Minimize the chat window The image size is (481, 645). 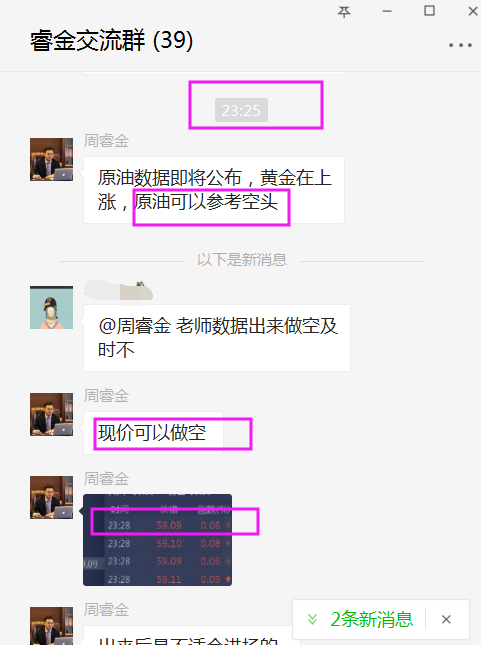387,12
